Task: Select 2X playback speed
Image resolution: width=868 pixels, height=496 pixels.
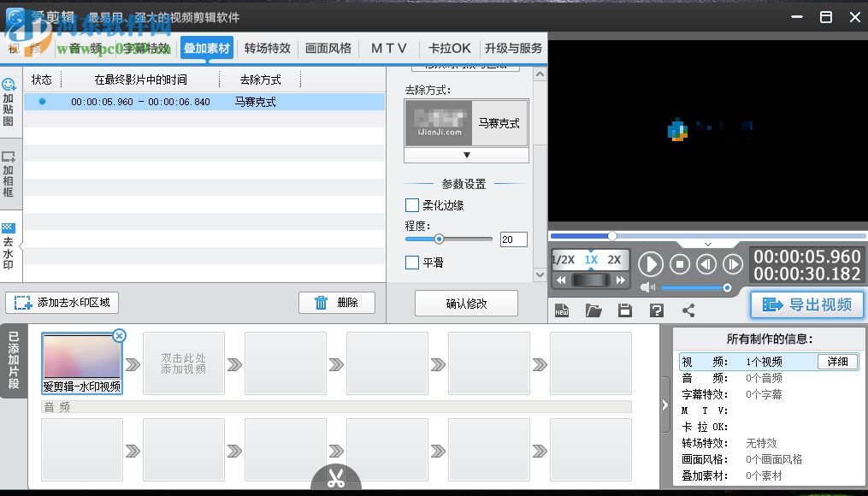Action: click(614, 260)
